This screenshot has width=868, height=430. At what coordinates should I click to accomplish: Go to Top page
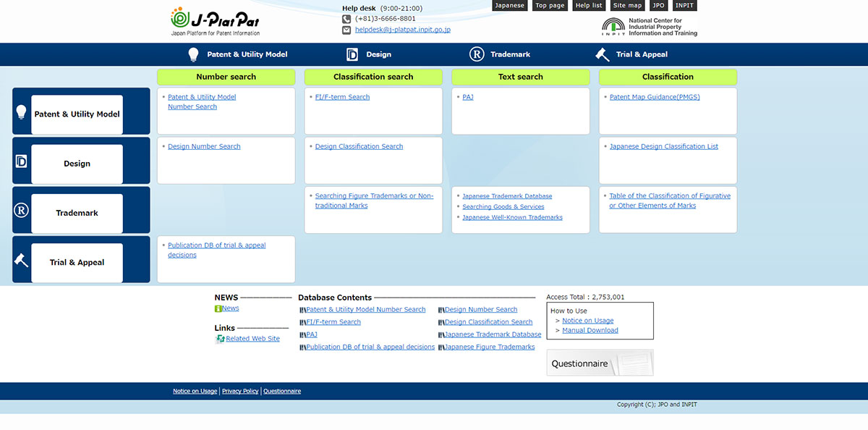(x=550, y=5)
